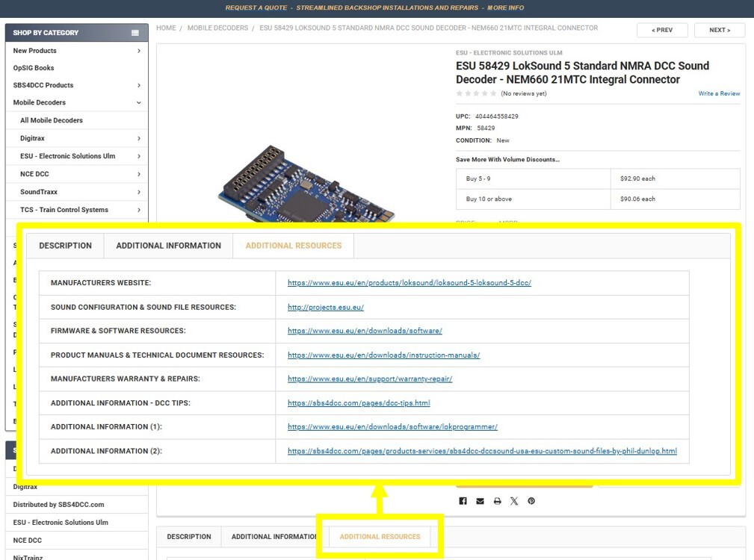Select SoundTraxx in category list
Screen dimensions: 754x560
[39, 192]
